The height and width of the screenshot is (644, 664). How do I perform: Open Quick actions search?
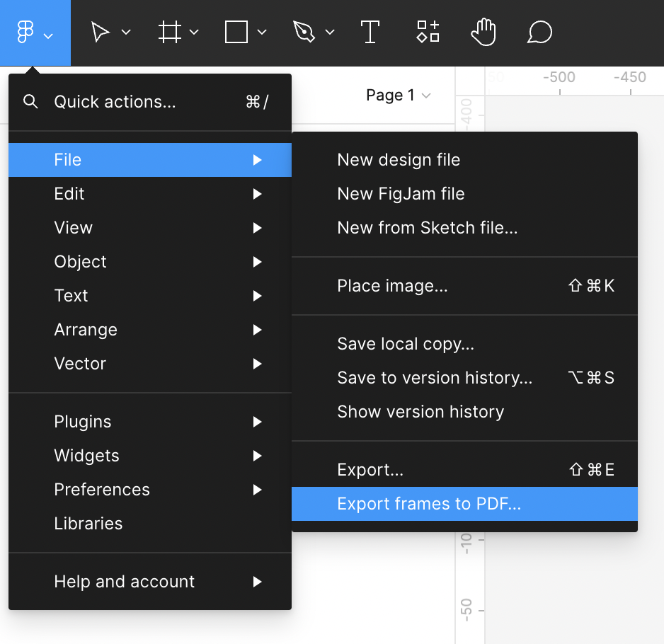click(x=150, y=102)
